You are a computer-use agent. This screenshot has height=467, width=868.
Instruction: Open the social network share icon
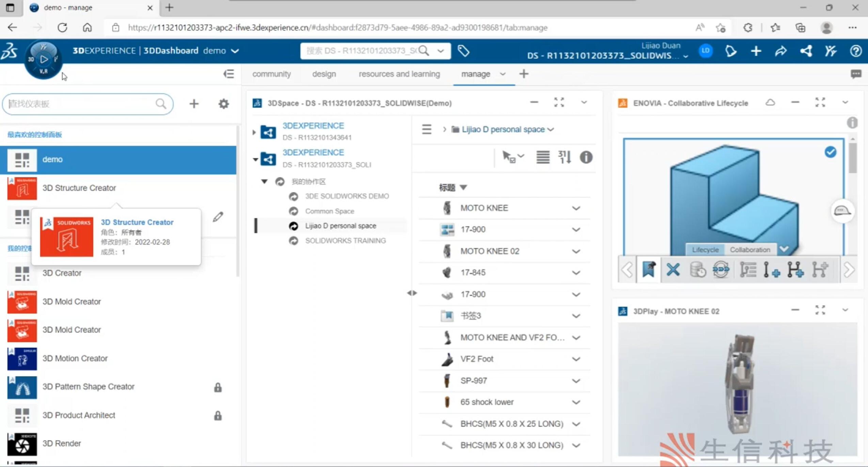click(806, 51)
